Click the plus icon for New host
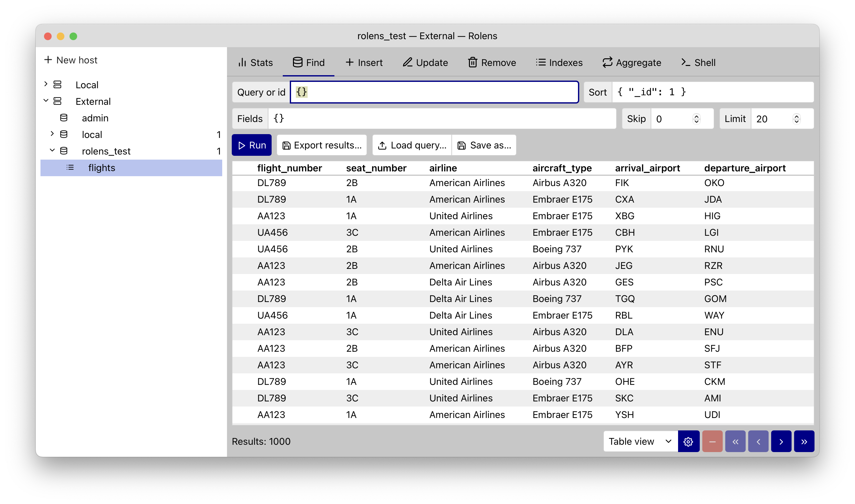Image resolution: width=855 pixels, height=504 pixels. pyautogui.click(x=48, y=60)
